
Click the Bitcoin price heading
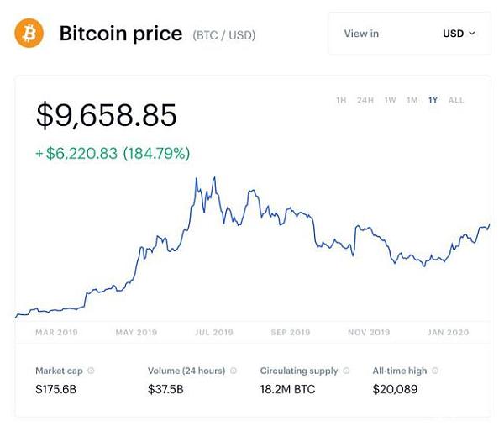[121, 34]
